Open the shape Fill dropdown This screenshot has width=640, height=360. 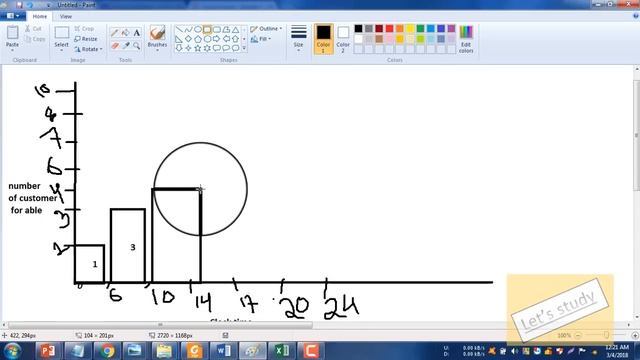tap(261, 39)
